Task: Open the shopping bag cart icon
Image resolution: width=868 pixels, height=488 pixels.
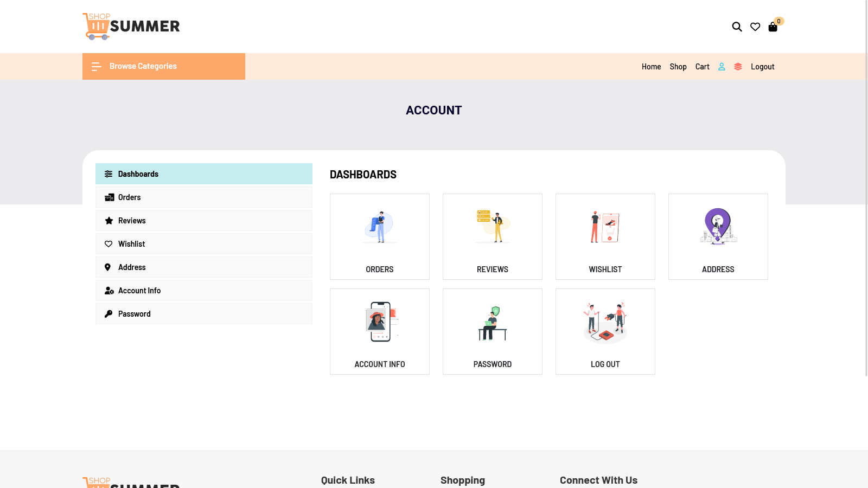Action: (x=772, y=27)
